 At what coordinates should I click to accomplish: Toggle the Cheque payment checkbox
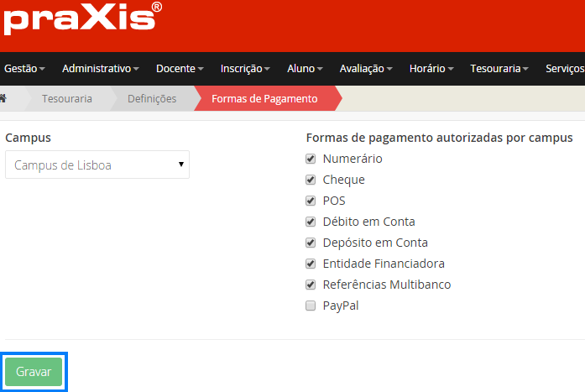pyautogui.click(x=311, y=180)
